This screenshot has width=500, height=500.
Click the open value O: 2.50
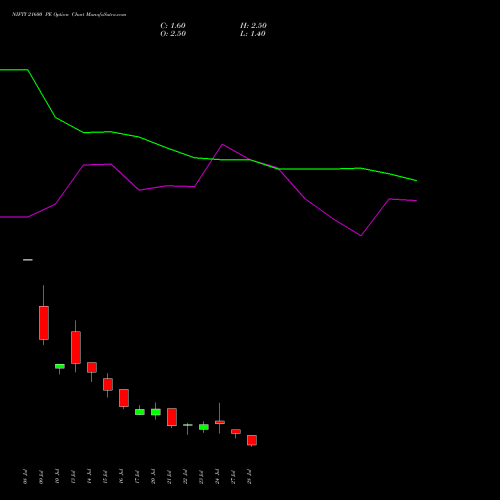173,34
